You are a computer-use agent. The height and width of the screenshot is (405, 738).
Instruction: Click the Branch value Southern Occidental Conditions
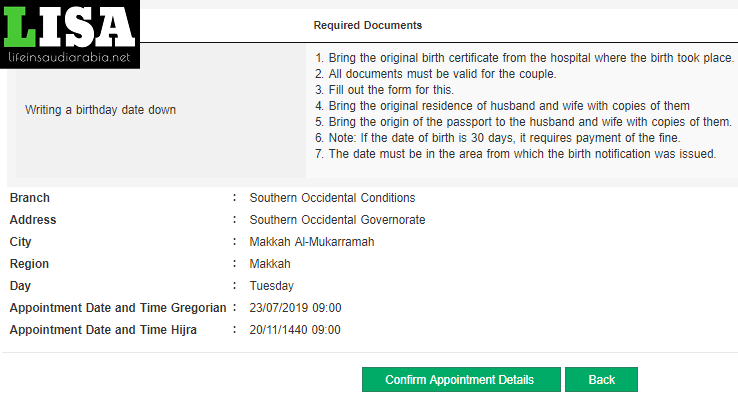click(332, 198)
